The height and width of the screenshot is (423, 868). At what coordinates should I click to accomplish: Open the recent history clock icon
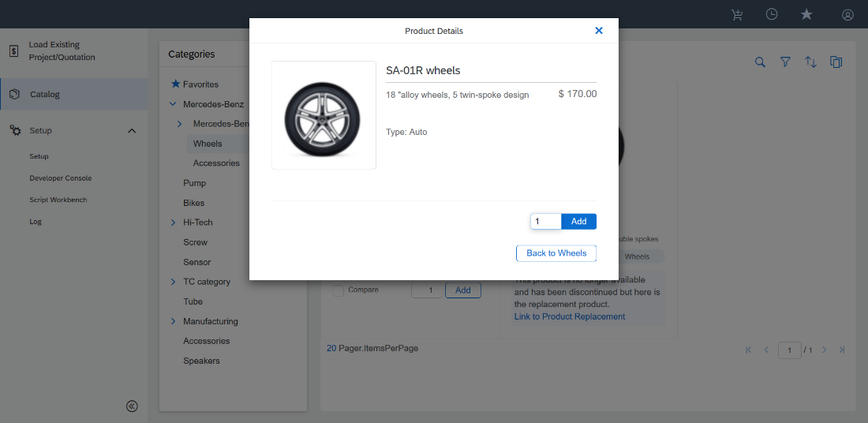[x=772, y=14]
